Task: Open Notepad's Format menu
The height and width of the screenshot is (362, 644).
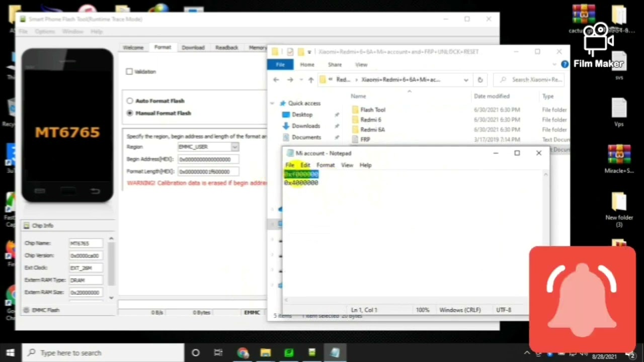Action: click(x=326, y=165)
